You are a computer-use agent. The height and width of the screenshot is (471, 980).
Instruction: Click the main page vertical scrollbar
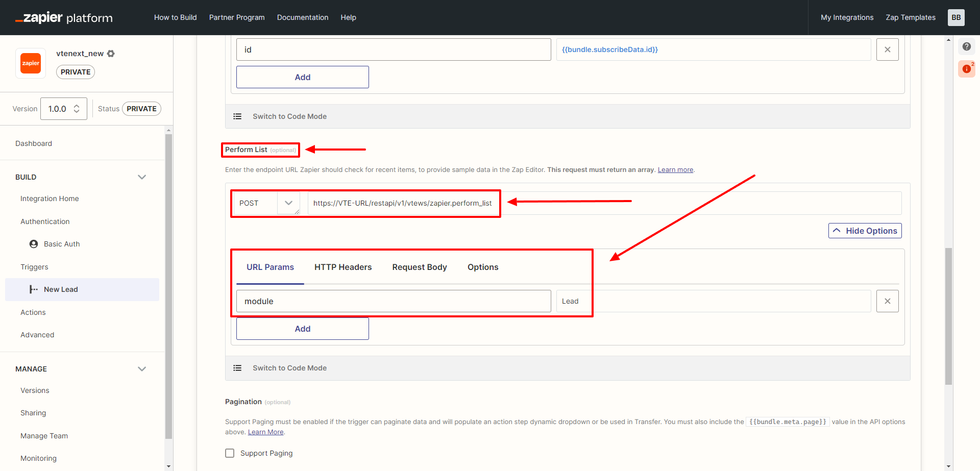pos(948,316)
